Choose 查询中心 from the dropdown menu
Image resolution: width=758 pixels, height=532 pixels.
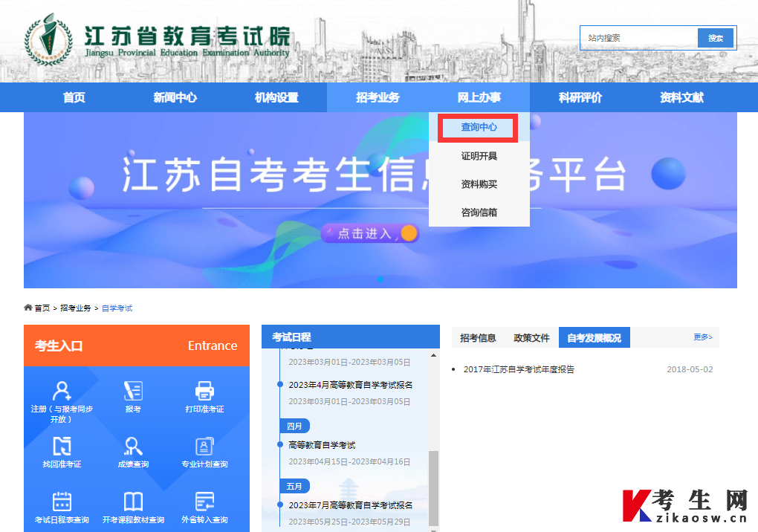pos(479,127)
